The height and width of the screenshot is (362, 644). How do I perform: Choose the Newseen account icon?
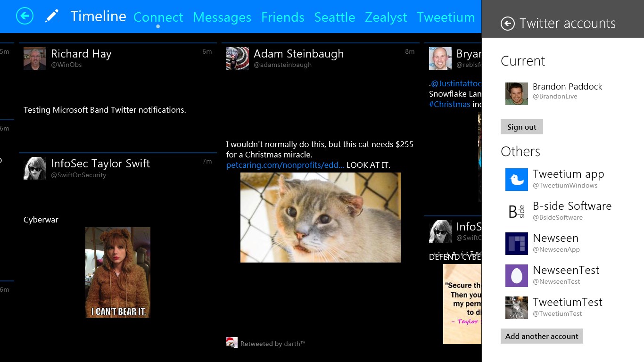point(516,244)
